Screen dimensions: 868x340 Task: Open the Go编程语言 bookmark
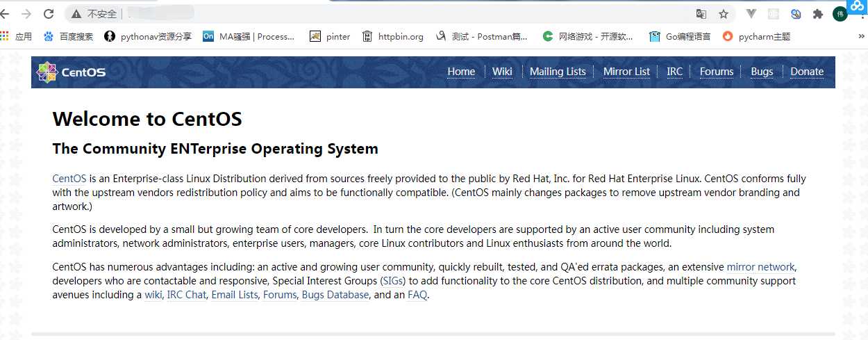click(680, 36)
